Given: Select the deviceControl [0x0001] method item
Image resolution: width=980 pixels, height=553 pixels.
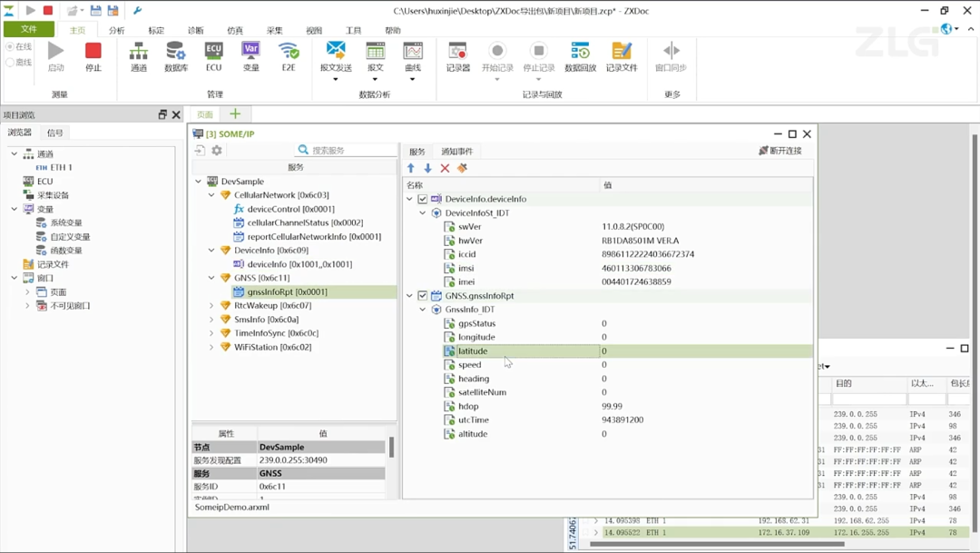Looking at the screenshot, I should pyautogui.click(x=290, y=209).
